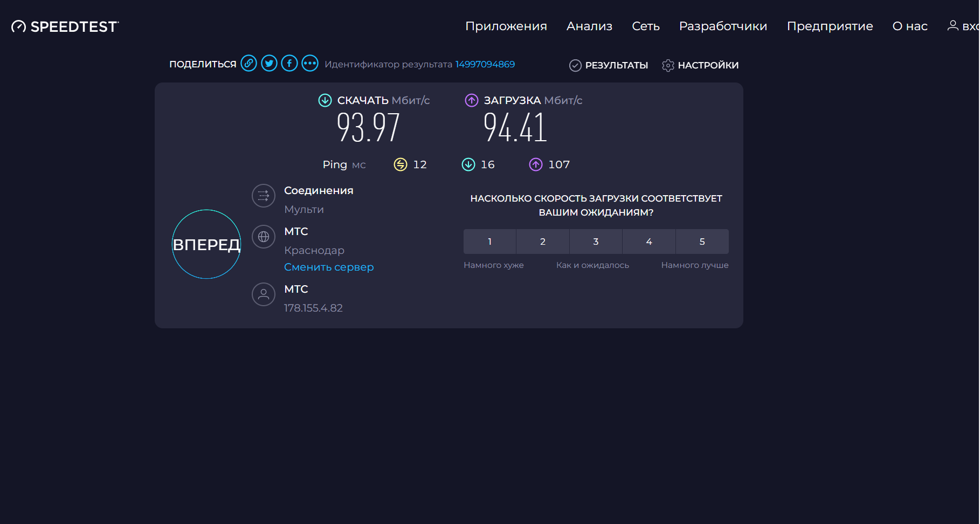Open the О нас menu
The height and width of the screenshot is (524, 980).
pos(910,26)
